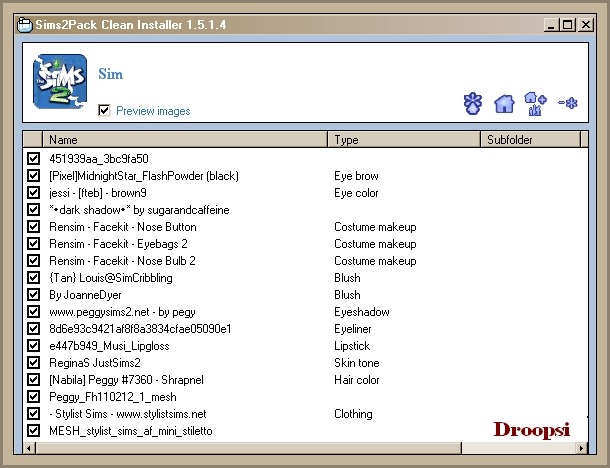Toggle checkbox for www.peggysims2.net - by pegy
The height and width of the screenshot is (468, 610).
point(33,312)
